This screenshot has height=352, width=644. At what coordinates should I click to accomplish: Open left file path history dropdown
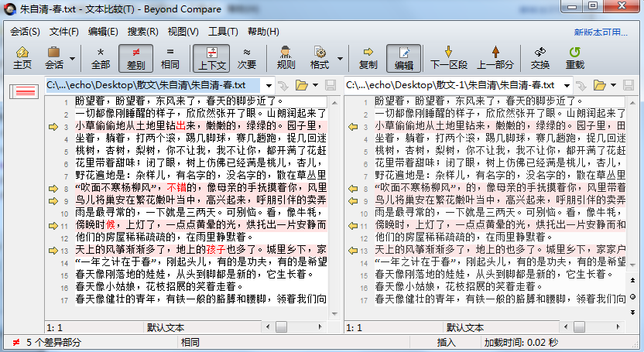coord(269,85)
